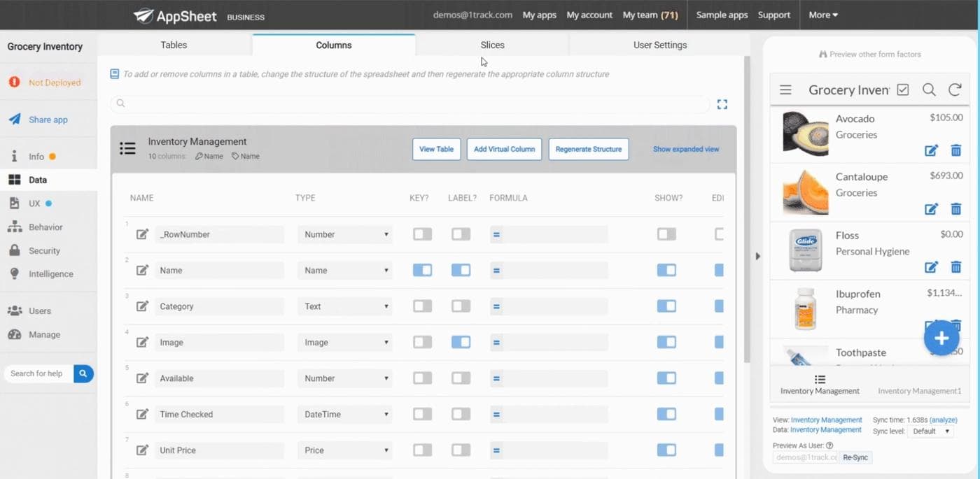Expand the More menu in top bar
The image size is (980, 479).
pos(822,15)
